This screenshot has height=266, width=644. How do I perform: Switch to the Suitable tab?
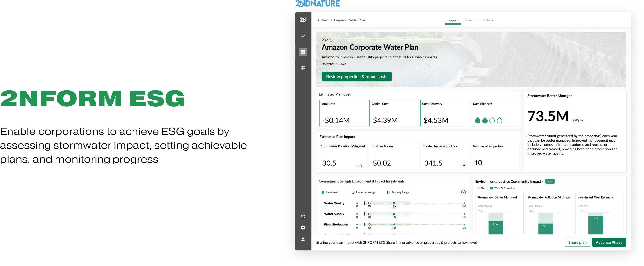pos(488,20)
